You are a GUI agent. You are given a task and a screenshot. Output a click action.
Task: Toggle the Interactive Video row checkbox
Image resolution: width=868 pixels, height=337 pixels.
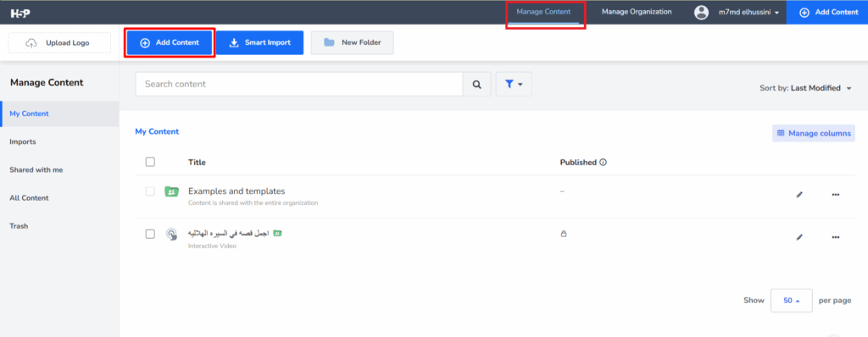click(x=150, y=234)
